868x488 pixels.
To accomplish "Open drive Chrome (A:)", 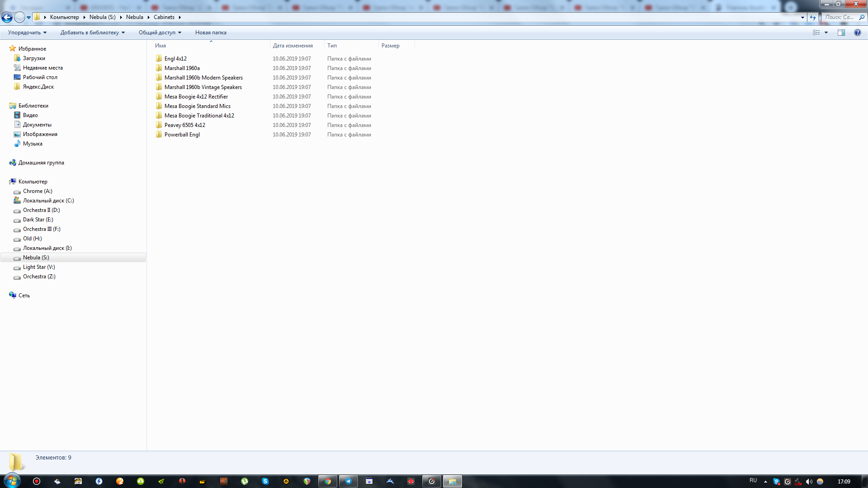I will pos(38,191).
